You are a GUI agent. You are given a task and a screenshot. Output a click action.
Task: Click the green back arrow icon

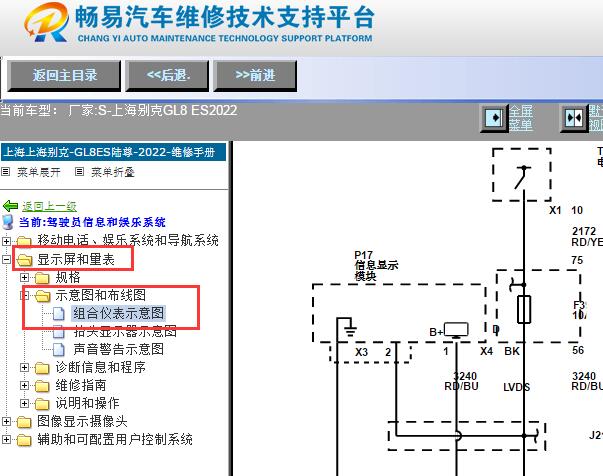click(10, 206)
